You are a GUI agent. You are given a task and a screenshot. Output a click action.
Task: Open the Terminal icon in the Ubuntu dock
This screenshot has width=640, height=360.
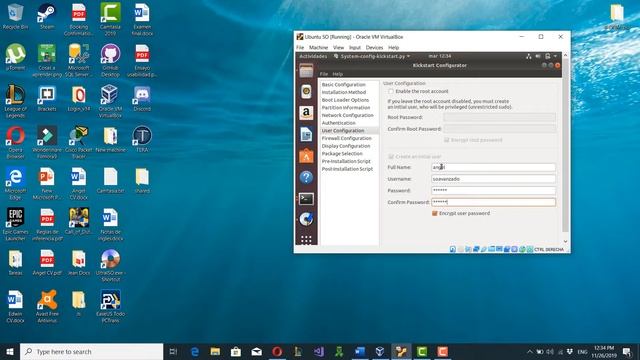(x=306, y=199)
